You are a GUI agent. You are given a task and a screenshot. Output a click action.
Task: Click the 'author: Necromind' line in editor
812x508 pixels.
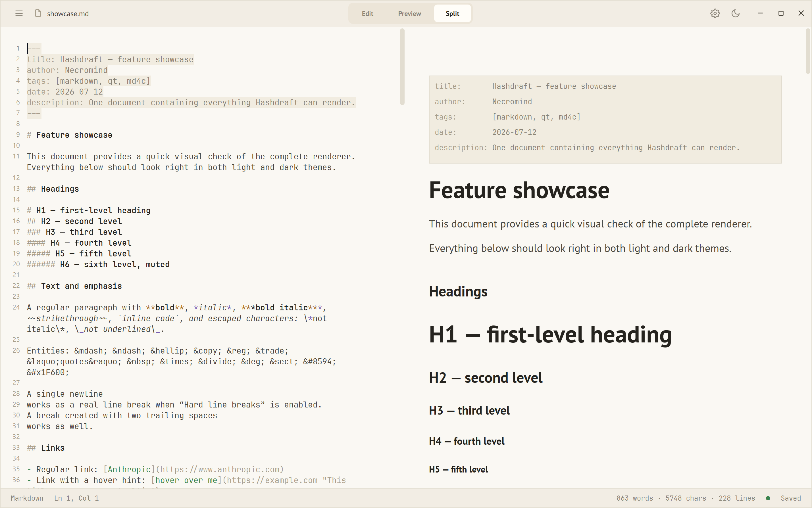(x=67, y=70)
